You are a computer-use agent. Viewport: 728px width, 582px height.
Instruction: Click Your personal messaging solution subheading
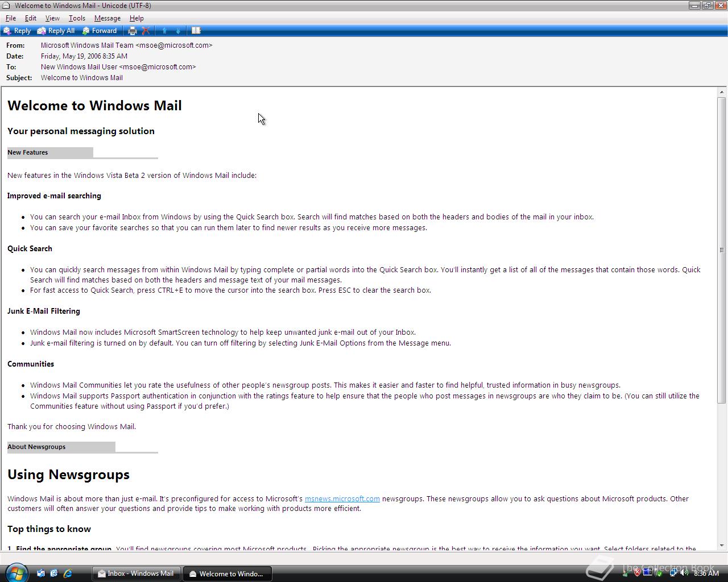(x=81, y=131)
